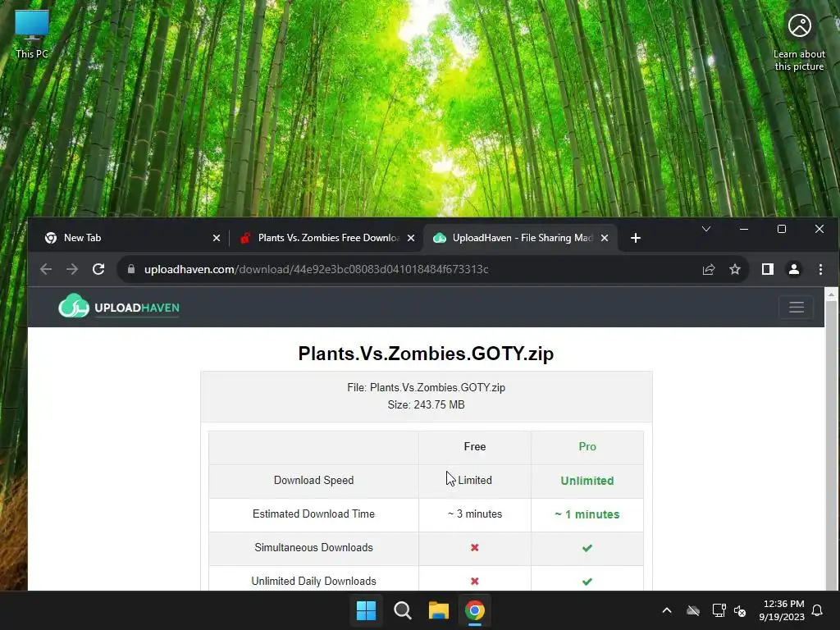840x630 pixels.
Task: Open the clock and date 12:36 PM
Action: pyautogui.click(x=782, y=610)
